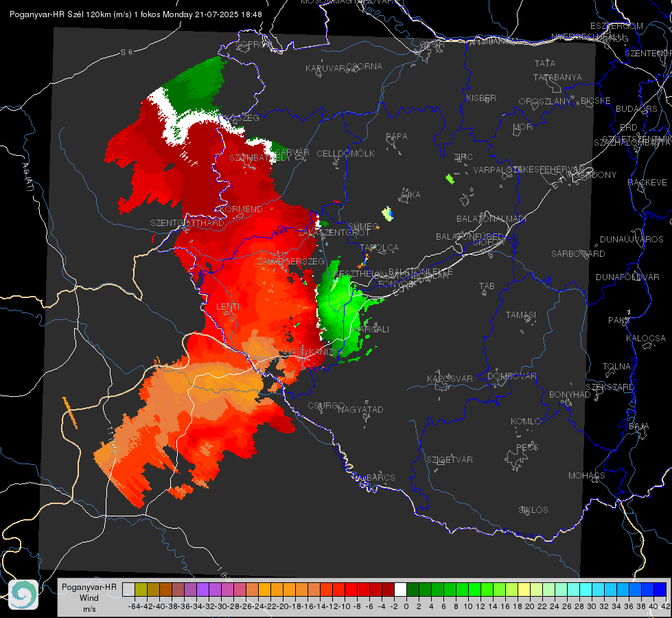This screenshot has width=672, height=618.
Task: Click the 'Poganyvar-HR Wind m/s' legend caption
Action: pos(89,598)
